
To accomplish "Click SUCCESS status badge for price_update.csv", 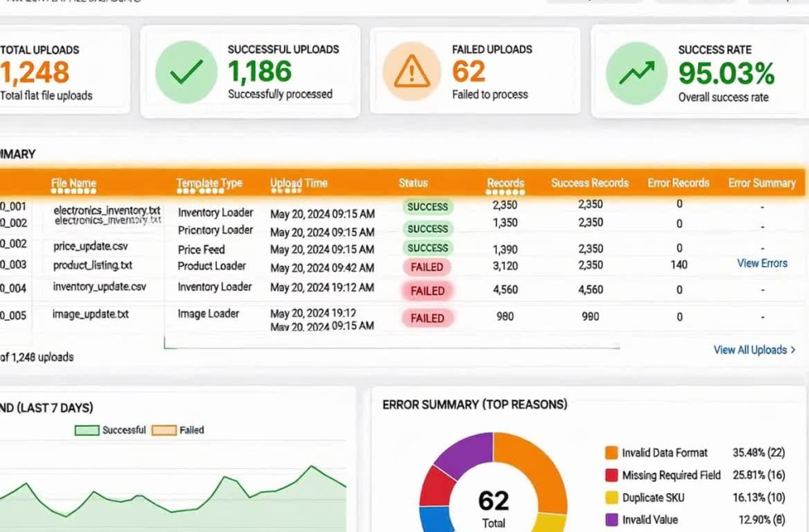I will click(428, 248).
